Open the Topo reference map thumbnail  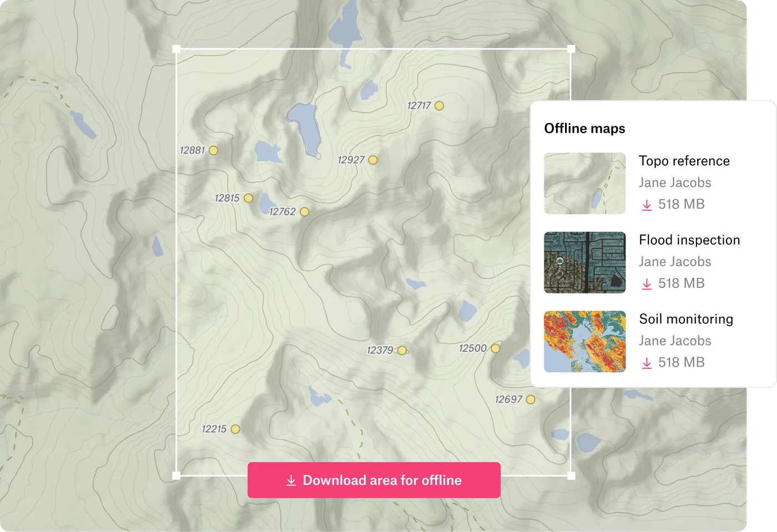coord(584,183)
